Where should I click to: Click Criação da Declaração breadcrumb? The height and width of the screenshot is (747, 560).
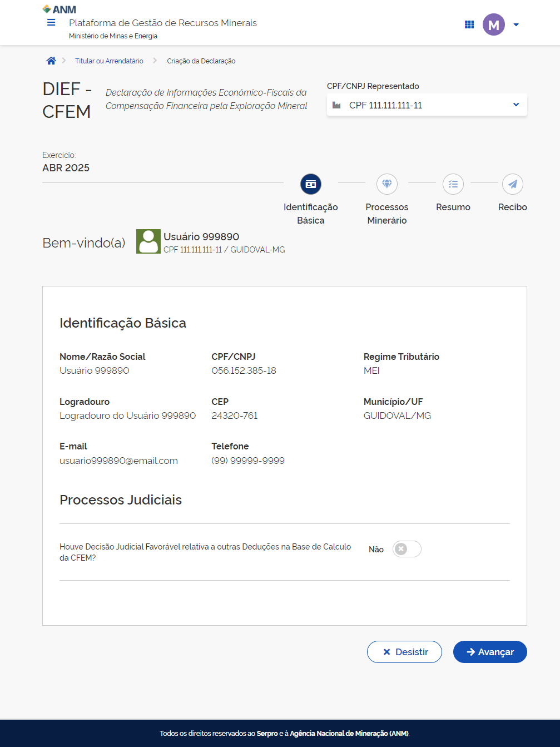(201, 61)
